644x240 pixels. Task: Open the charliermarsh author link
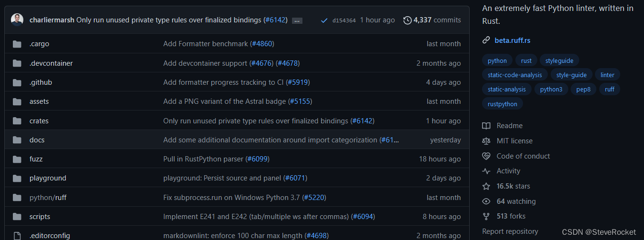pos(52,20)
